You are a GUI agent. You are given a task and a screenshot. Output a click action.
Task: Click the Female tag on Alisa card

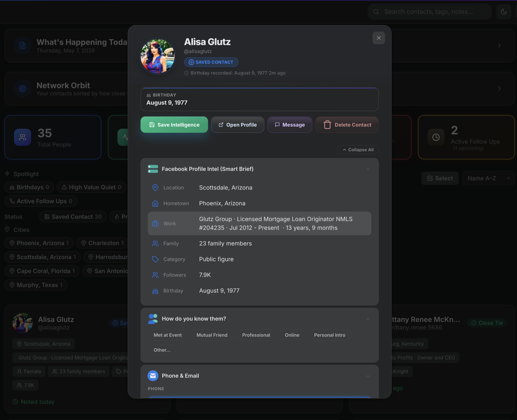pos(29,371)
